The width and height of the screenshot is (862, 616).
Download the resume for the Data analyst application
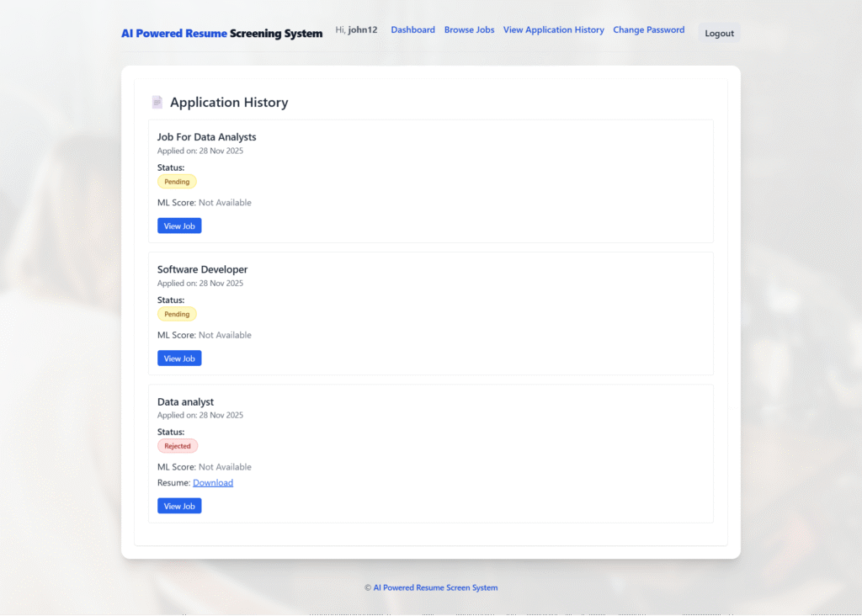(213, 482)
